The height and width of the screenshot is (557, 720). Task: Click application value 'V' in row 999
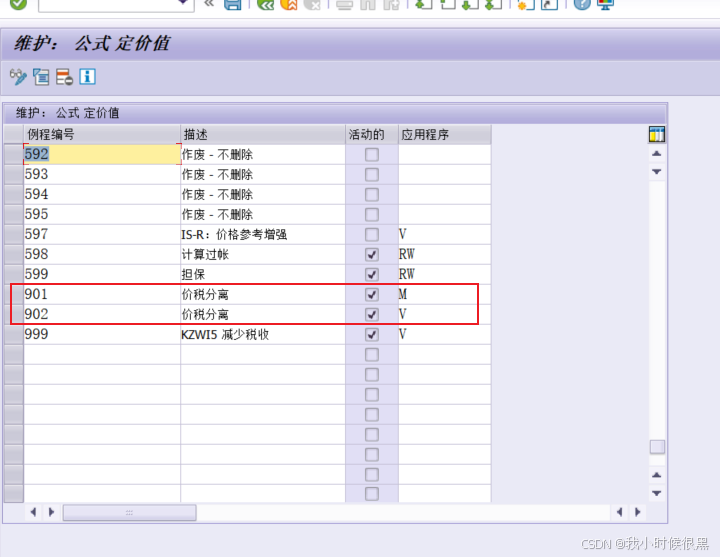click(x=403, y=334)
